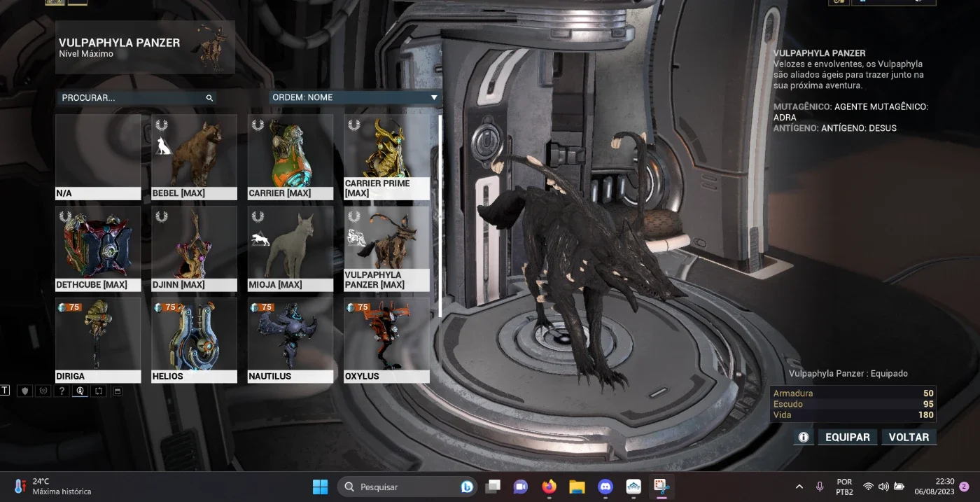980x502 pixels.
Task: Select the Carrier Prime [MAX] sentinel
Action: pos(386,157)
